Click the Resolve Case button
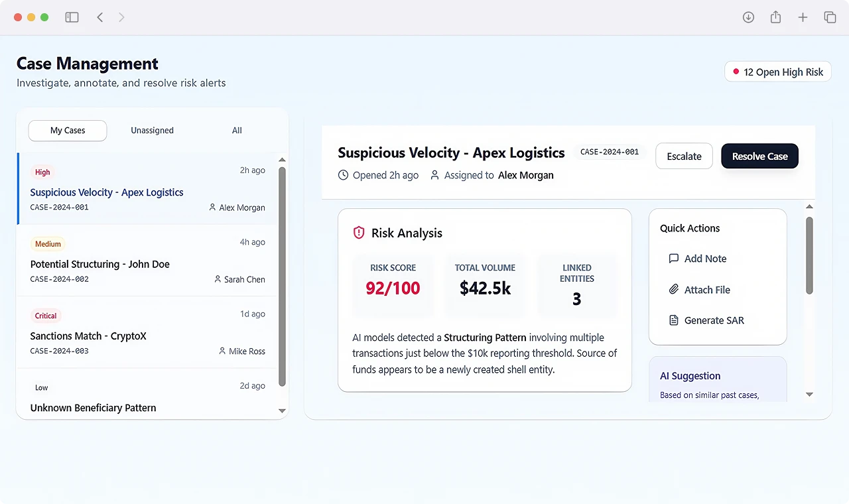849x504 pixels. (x=759, y=157)
